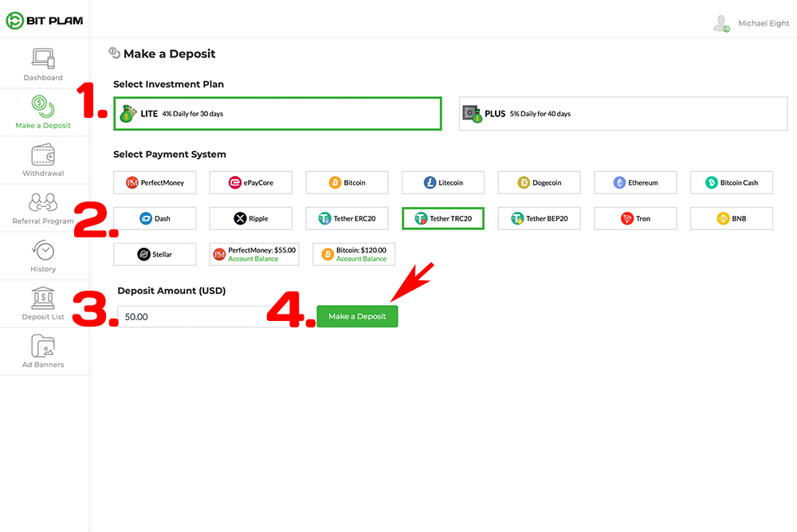Click the PLUS safe icon
Image resolution: width=797 pixels, height=532 pixels.
[472, 114]
